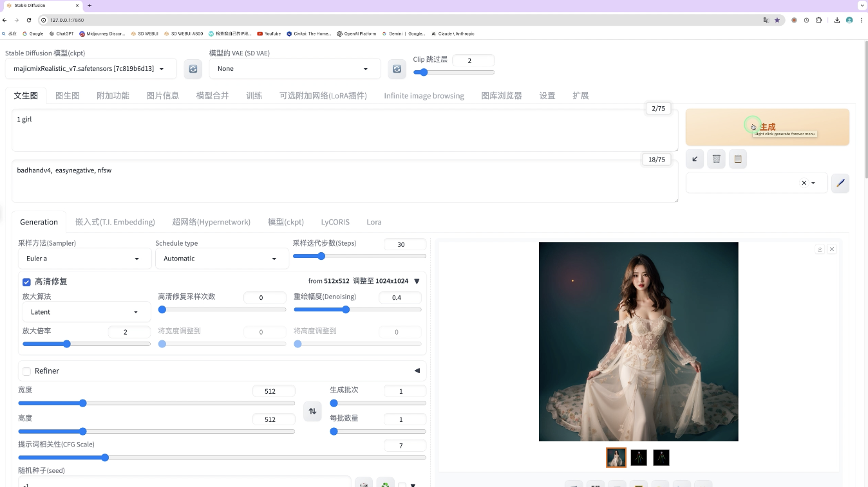Screen dimensions: 868x487
Task: Click the positive prompt box containing 1 girl
Action: [344, 131]
